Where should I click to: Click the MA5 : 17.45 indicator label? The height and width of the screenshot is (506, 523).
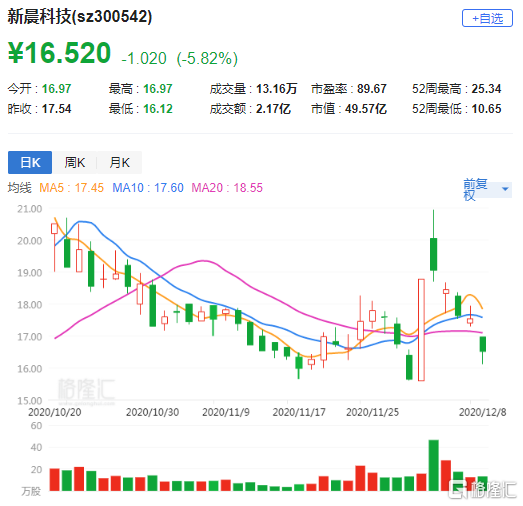71,188
